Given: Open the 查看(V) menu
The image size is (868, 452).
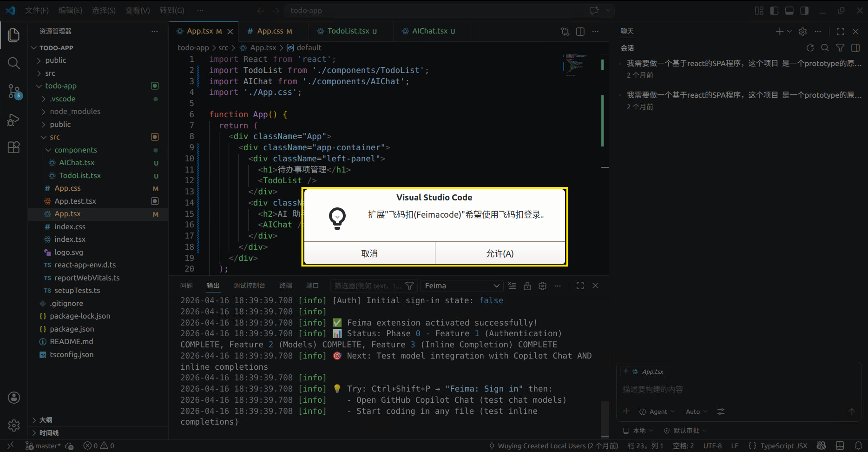Looking at the screenshot, I should [x=138, y=10].
